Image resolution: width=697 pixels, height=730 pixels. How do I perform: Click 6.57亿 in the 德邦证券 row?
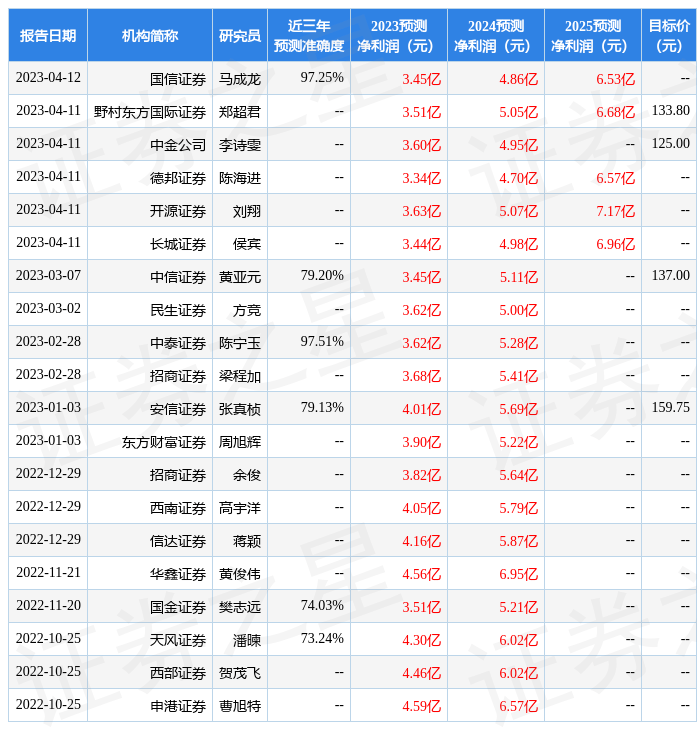[x=616, y=178]
